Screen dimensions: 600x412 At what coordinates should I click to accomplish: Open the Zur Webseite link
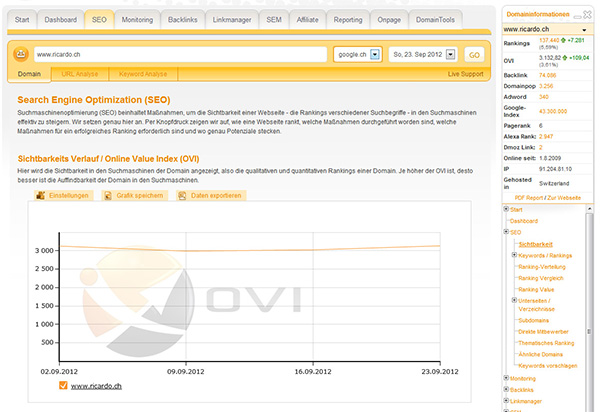[x=564, y=198]
